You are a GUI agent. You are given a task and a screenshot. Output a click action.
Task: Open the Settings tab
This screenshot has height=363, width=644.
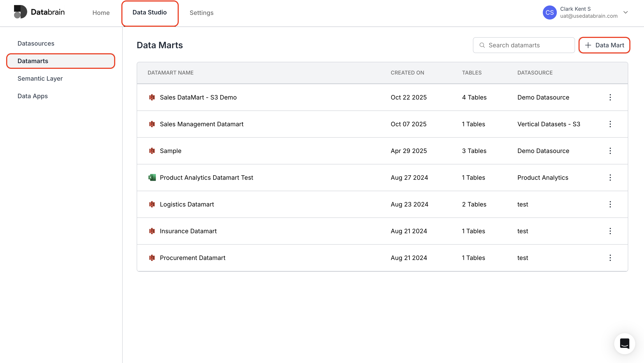(x=201, y=13)
